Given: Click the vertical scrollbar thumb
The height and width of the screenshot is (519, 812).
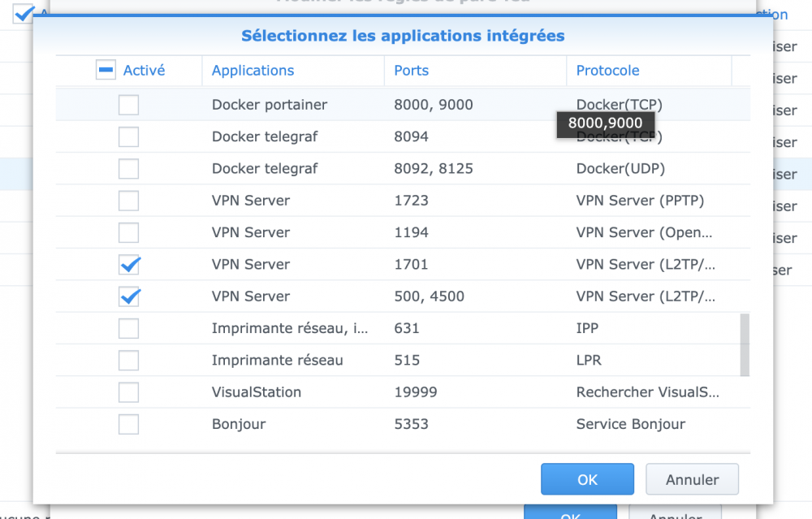Looking at the screenshot, I should pos(745,345).
